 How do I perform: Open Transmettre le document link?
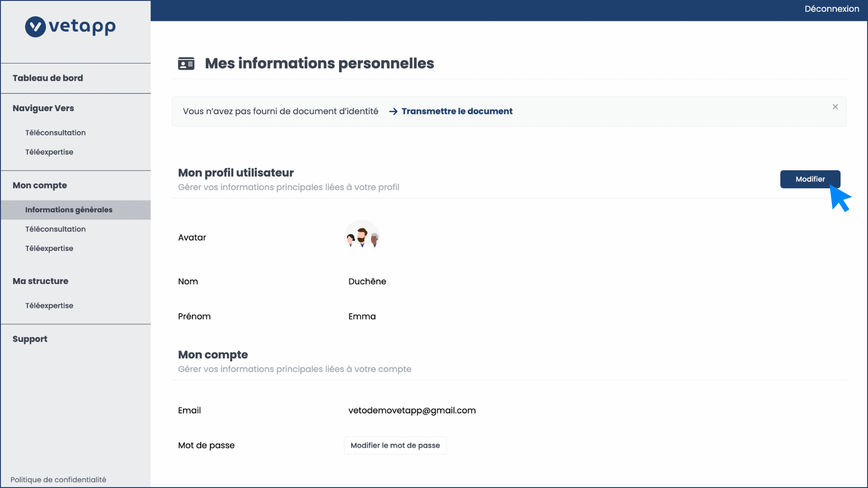coord(457,112)
